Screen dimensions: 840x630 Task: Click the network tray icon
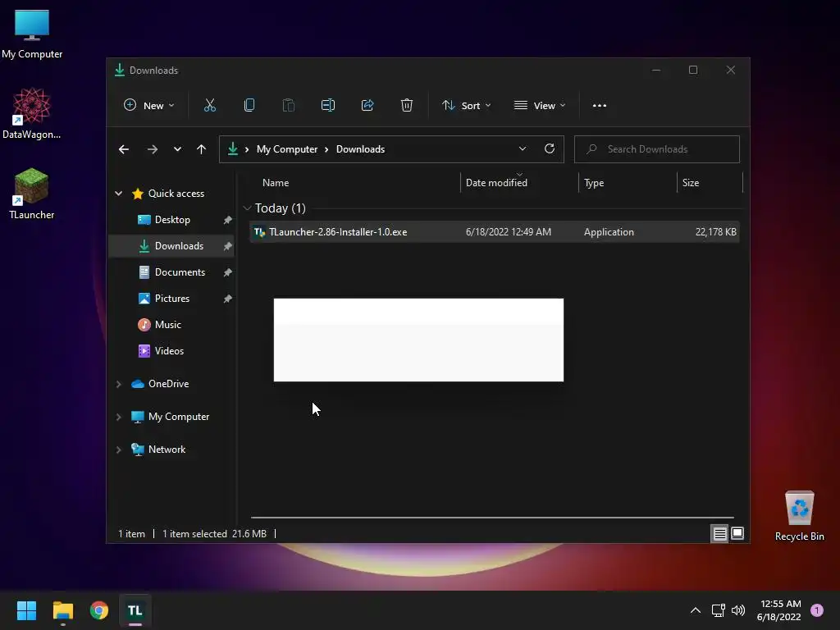tap(718, 610)
